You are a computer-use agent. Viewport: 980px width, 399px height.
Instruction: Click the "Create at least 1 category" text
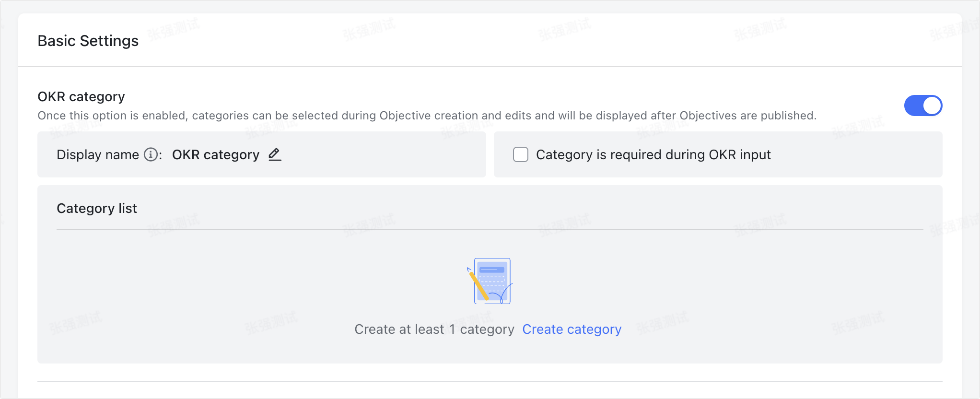point(434,329)
